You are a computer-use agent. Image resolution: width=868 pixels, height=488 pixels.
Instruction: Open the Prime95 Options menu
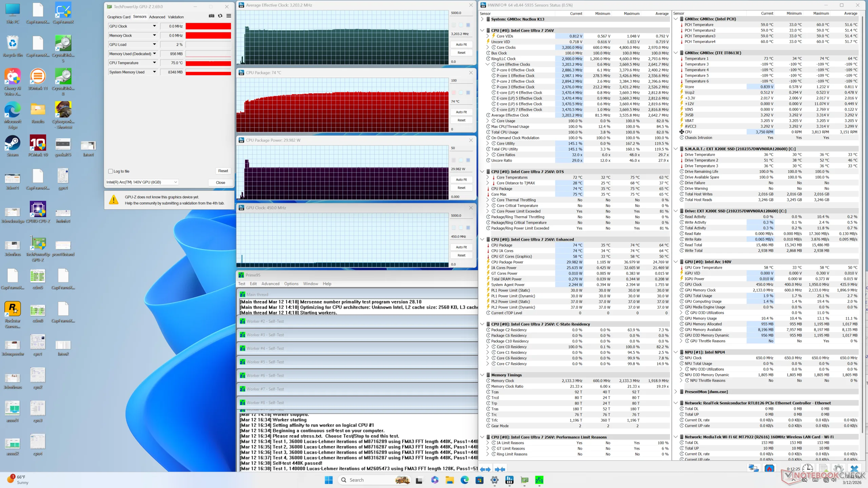point(291,284)
